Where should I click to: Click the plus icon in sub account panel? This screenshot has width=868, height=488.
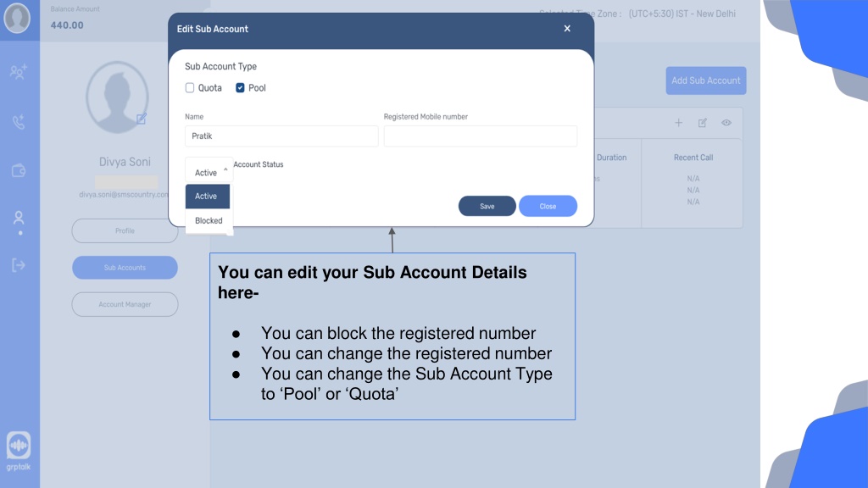[x=678, y=123]
